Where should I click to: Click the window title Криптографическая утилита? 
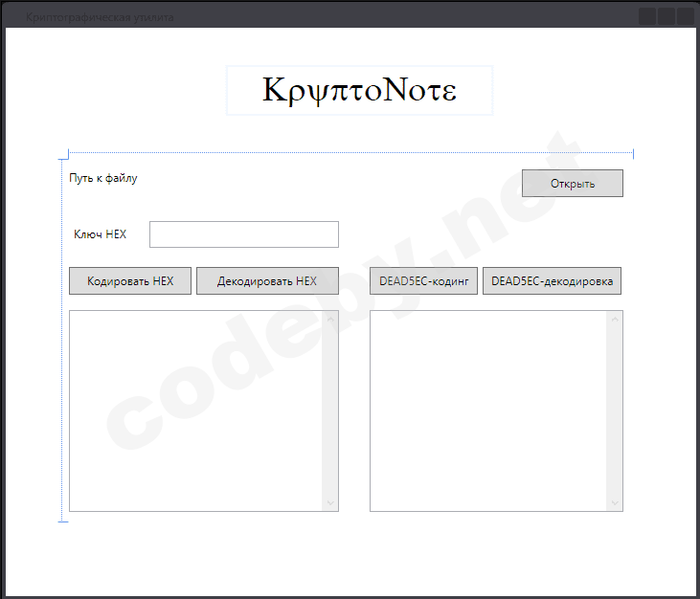[x=100, y=17]
